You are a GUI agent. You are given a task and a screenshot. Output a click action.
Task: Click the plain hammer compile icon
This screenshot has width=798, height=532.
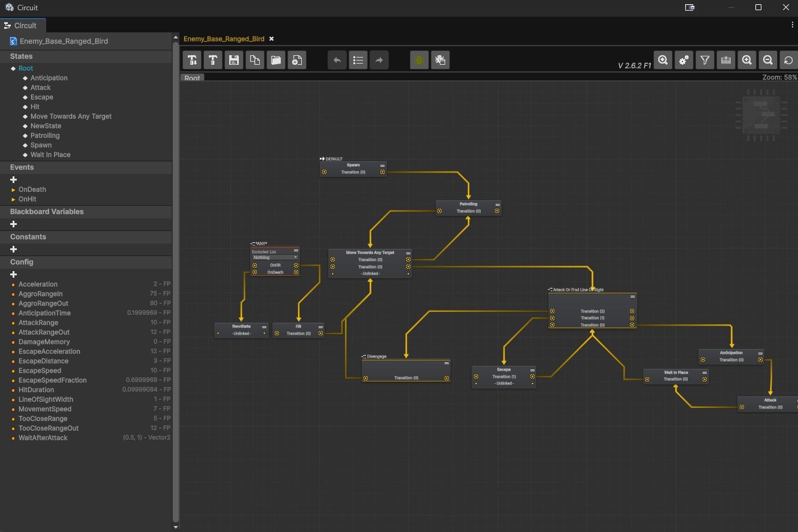(214, 60)
